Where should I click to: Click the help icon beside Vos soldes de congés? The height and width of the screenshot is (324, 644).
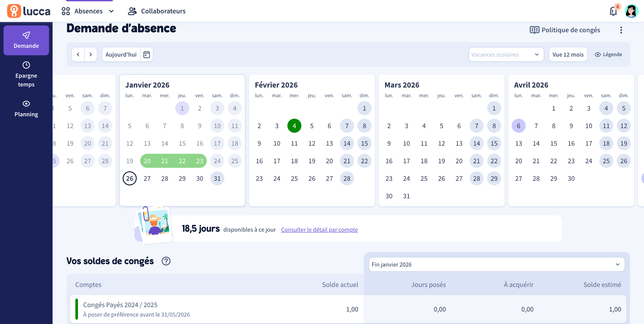166,261
